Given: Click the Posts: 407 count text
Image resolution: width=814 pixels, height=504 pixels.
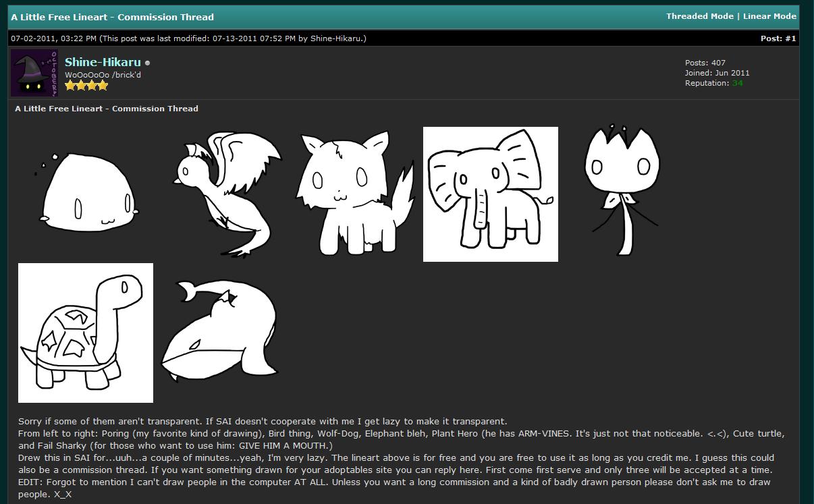Looking at the screenshot, I should click(705, 63).
